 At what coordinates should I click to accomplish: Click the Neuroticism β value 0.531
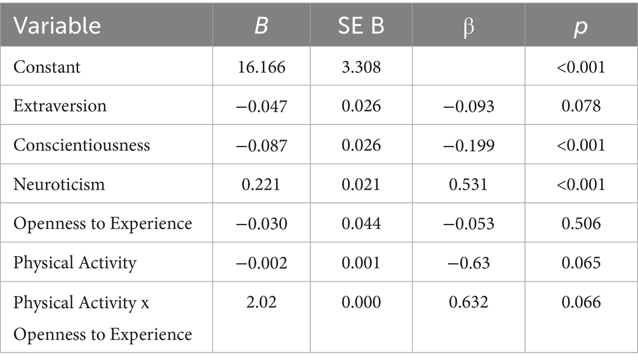tap(468, 184)
